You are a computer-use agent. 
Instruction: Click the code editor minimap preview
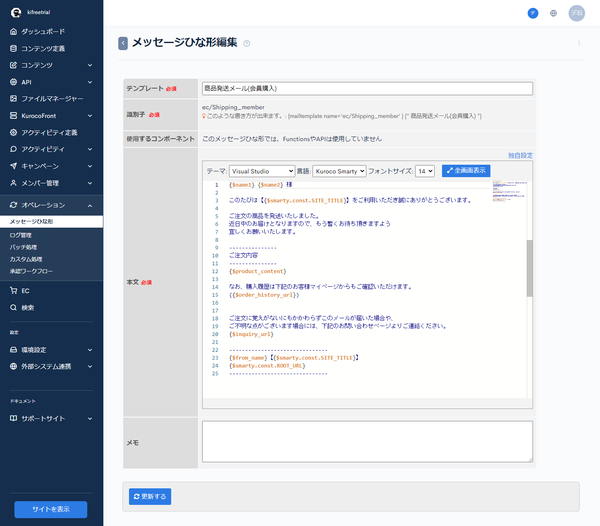(509, 191)
